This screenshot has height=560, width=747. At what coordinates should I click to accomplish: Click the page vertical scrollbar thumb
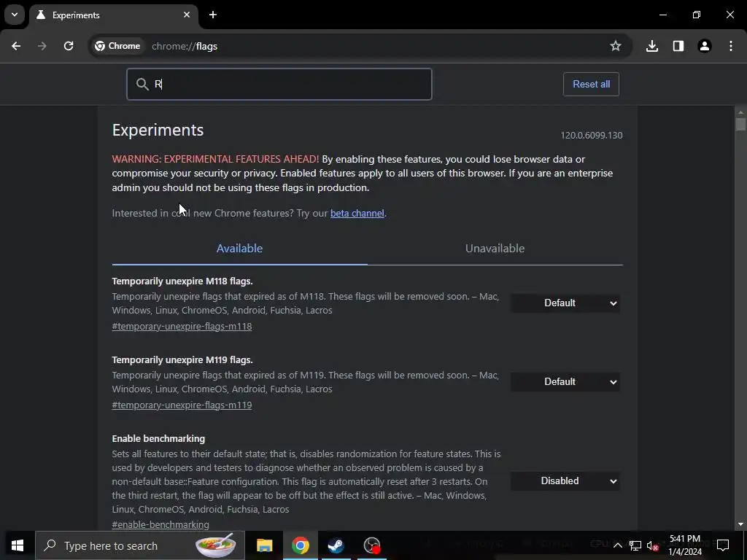[740, 124]
